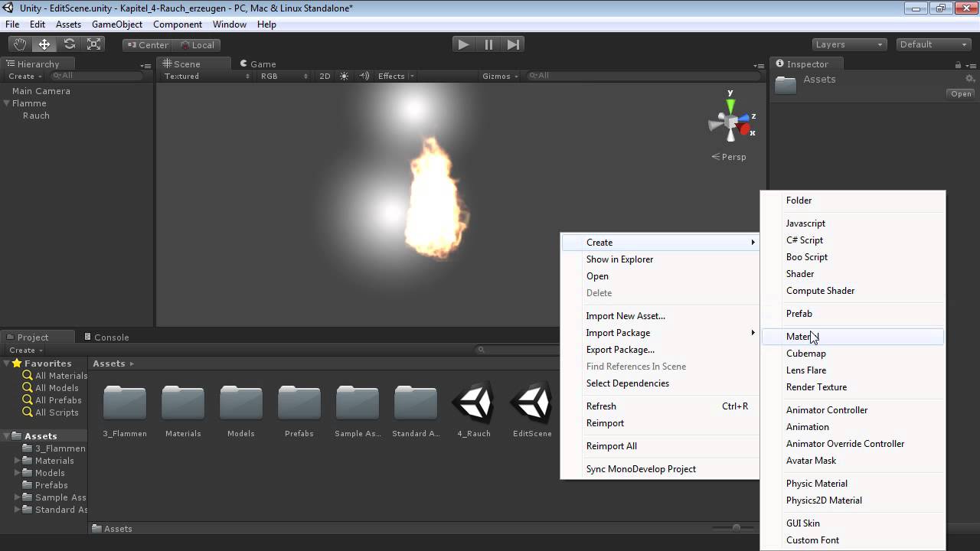Collapse Favorites section
This screenshot has height=551, width=980.
(6, 364)
